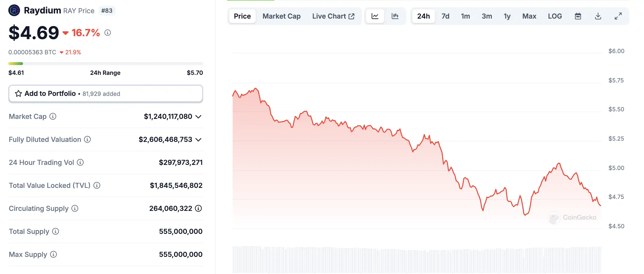Switch to candlestick chart view icon
The image size is (644, 274).
coord(395,16)
